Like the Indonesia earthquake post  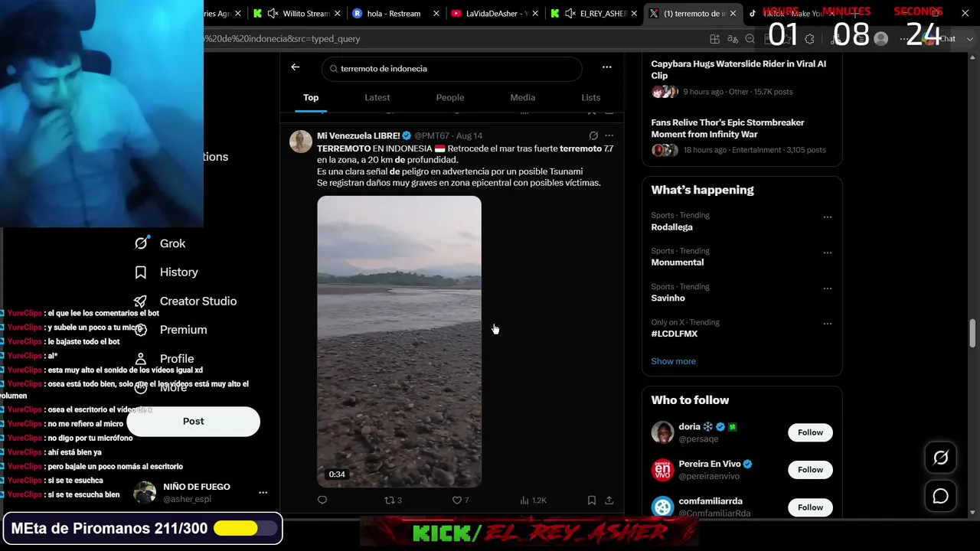coord(460,500)
